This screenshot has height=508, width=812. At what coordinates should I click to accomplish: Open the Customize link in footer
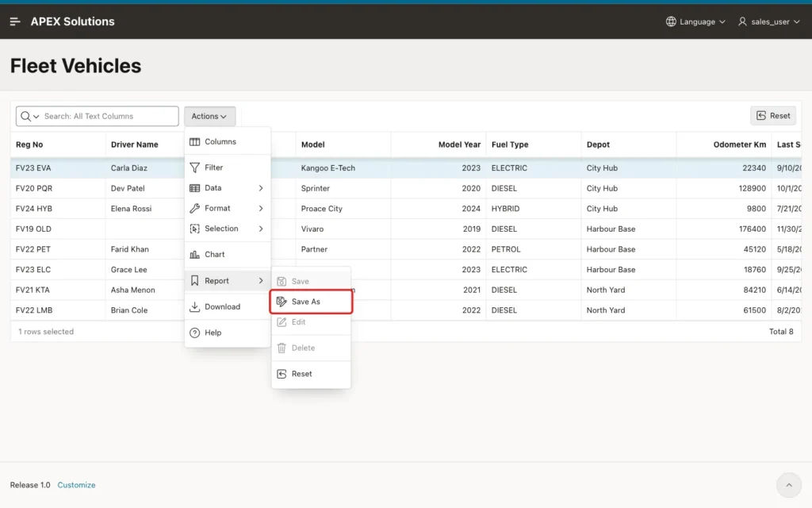pyautogui.click(x=76, y=485)
